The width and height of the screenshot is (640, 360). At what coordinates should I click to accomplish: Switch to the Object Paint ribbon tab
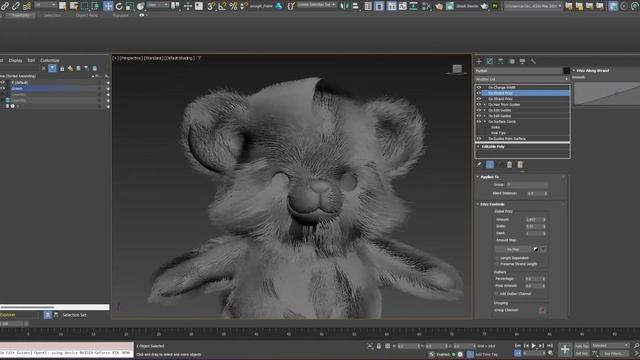click(87, 16)
